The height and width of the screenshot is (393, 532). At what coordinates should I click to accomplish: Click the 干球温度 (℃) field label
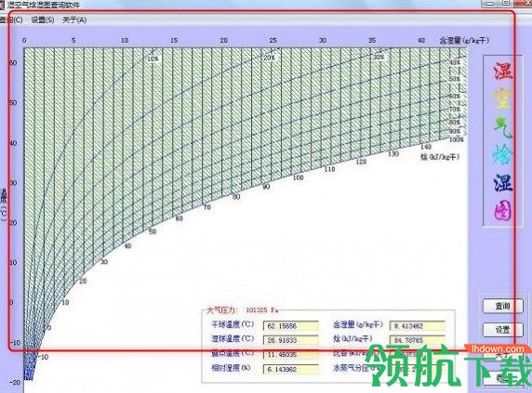click(x=233, y=324)
